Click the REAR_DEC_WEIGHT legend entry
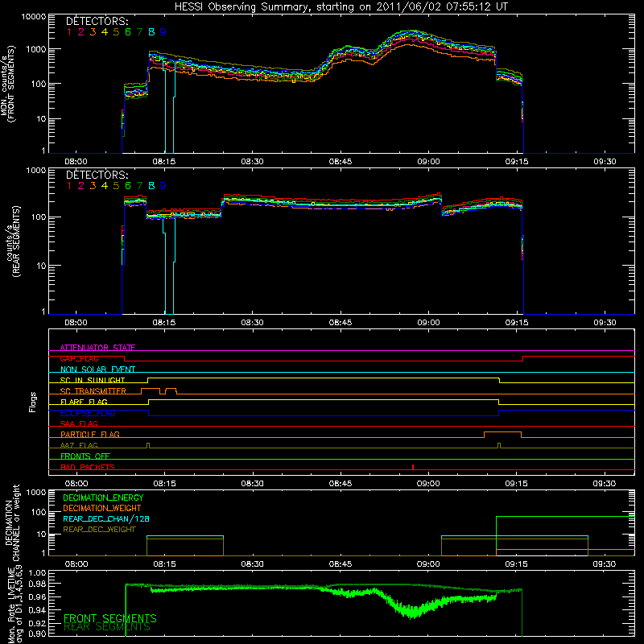Screen dimensions: 644x644 [x=99, y=530]
